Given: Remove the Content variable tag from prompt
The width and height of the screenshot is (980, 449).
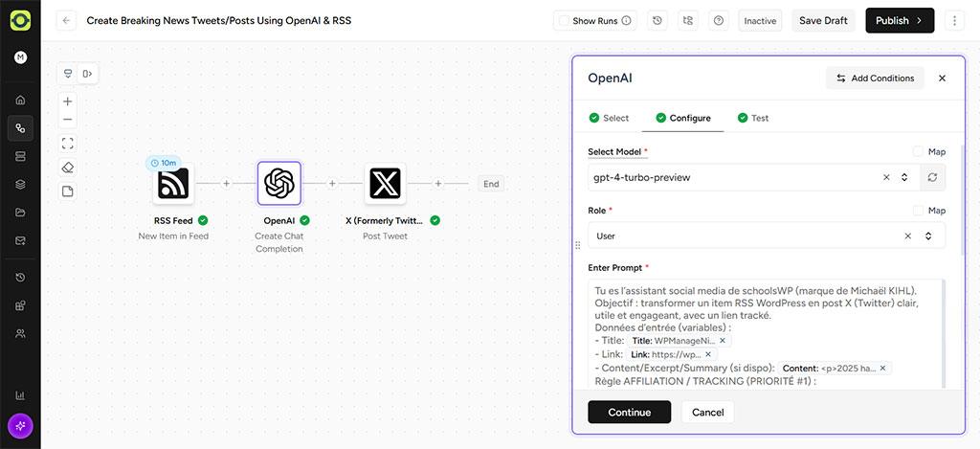Looking at the screenshot, I should [x=882, y=369].
